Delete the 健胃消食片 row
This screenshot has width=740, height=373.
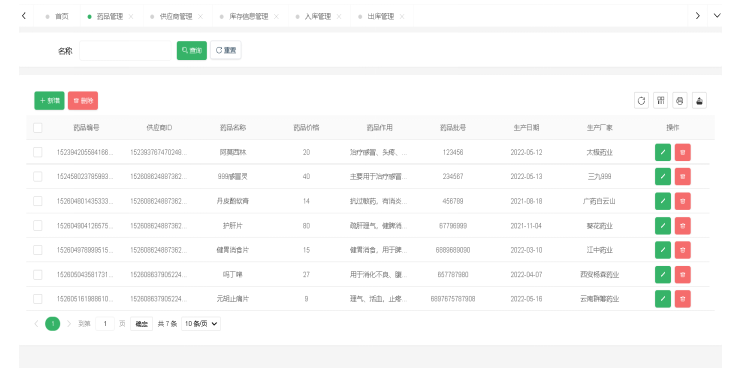682,250
